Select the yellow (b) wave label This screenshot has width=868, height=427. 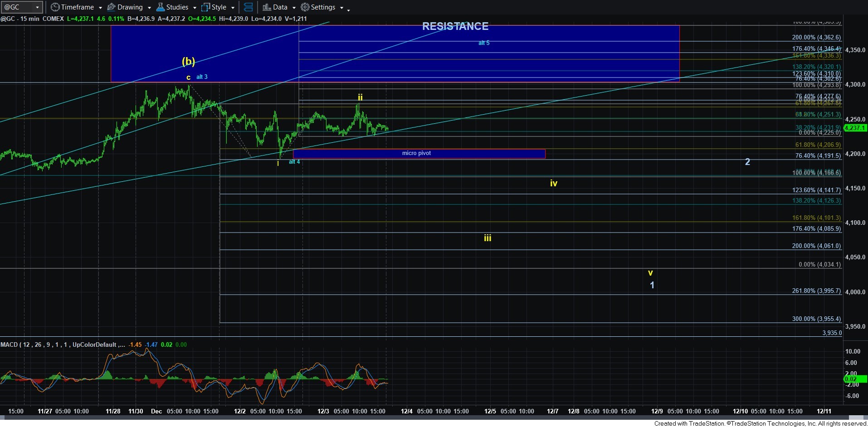(x=188, y=61)
